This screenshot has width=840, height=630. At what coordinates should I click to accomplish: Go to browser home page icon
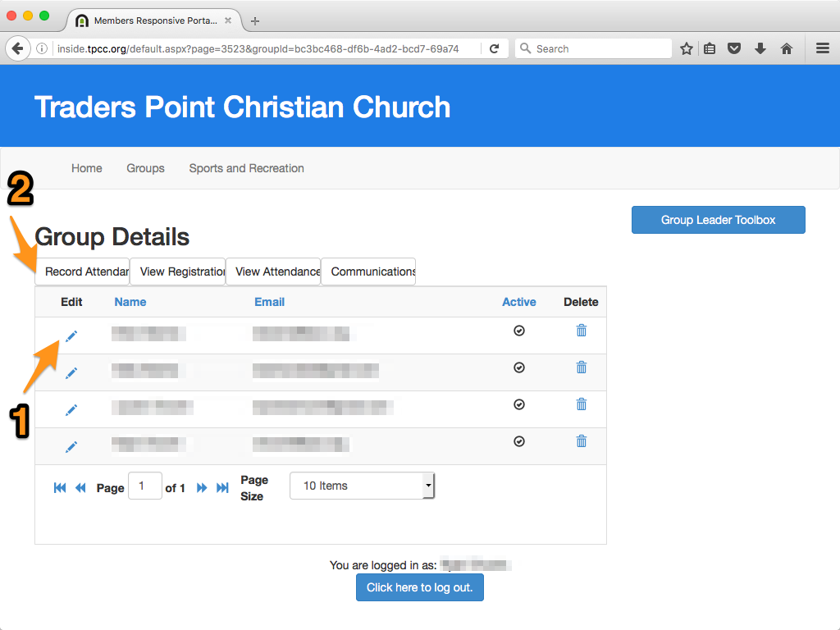(787, 48)
